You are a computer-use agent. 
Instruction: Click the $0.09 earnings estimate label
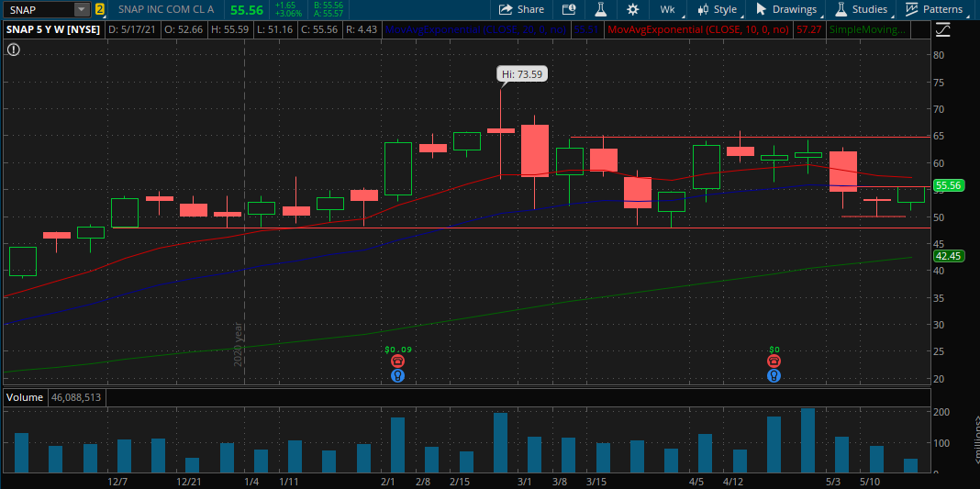[397, 350]
